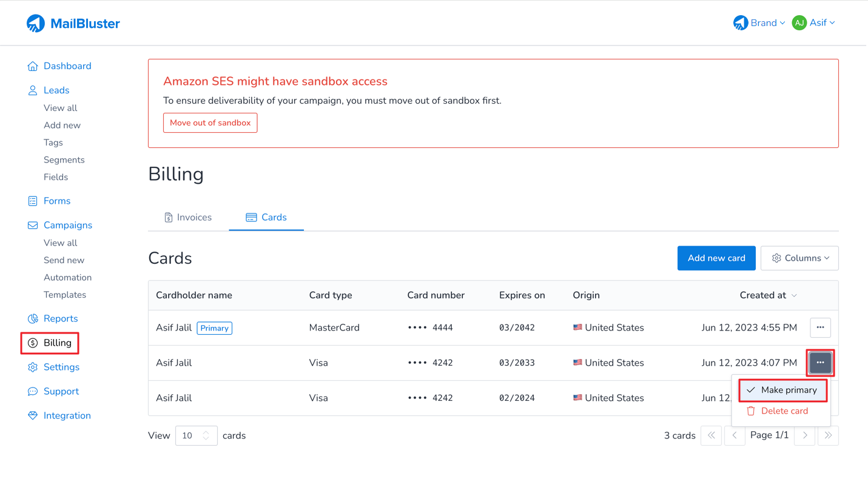Click the Integration diamond icon
The height and width of the screenshot is (493, 868).
(33, 415)
